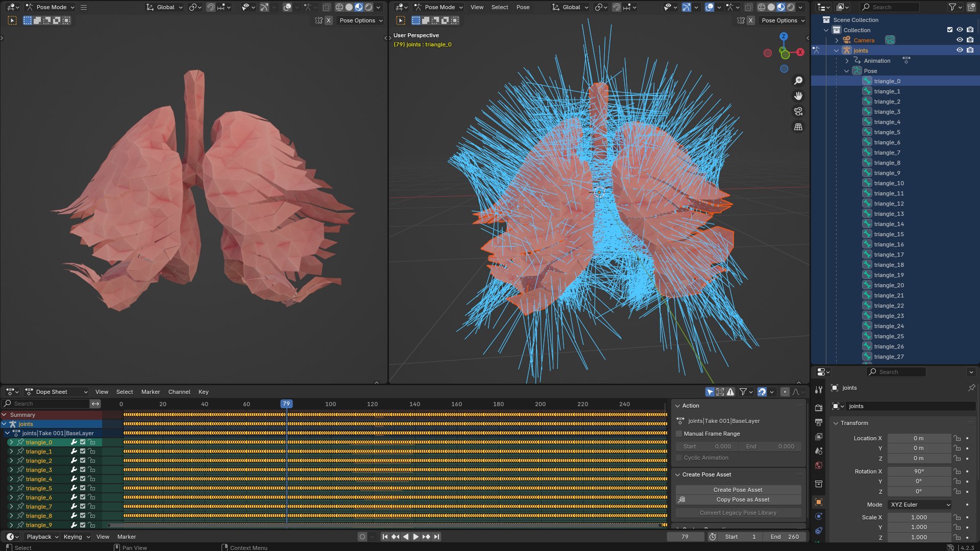Open the Marker menu in the timeline footer
This screenshot has height=551, width=980.
127,537
